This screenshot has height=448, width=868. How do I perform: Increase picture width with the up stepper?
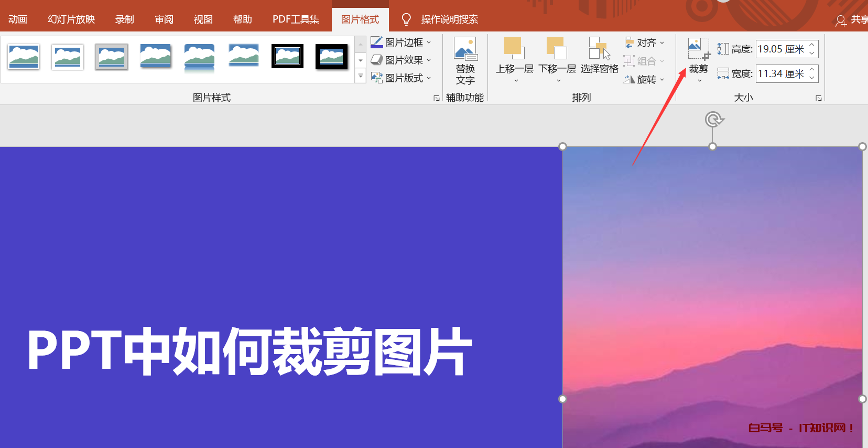coord(812,70)
